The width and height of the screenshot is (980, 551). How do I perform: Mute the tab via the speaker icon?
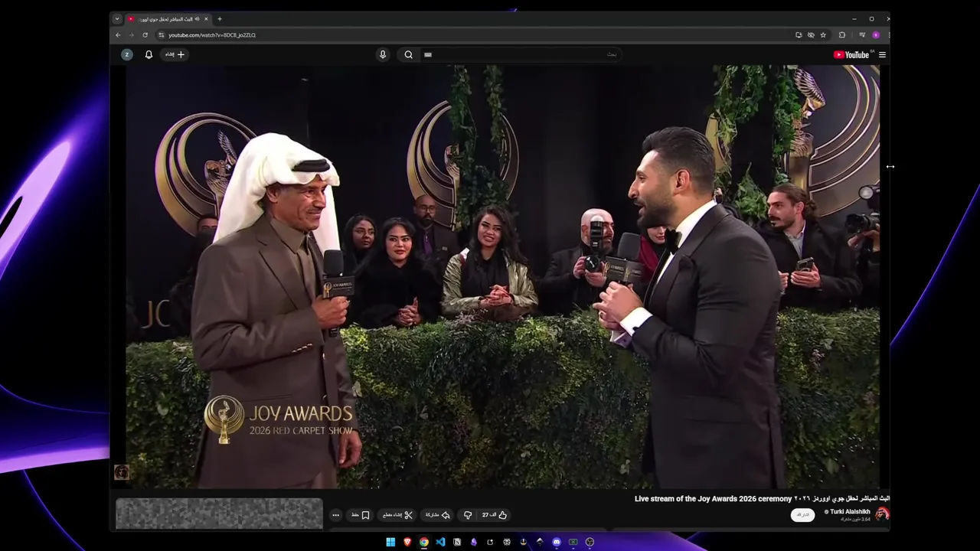(x=198, y=18)
